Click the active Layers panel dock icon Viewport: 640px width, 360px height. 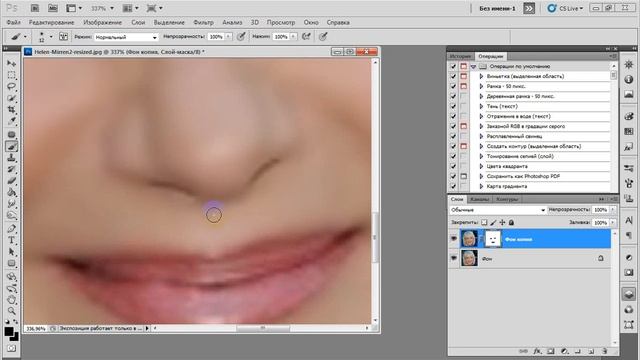[x=629, y=294]
